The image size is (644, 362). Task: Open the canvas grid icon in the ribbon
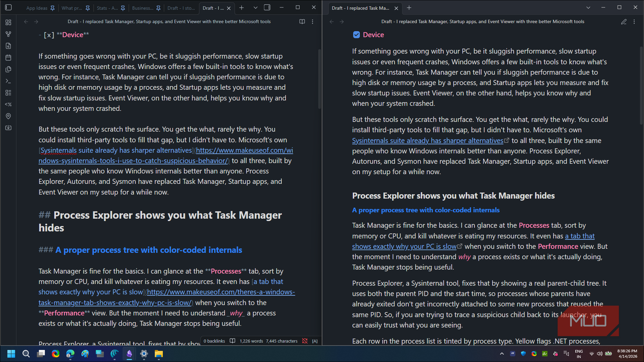(8, 23)
